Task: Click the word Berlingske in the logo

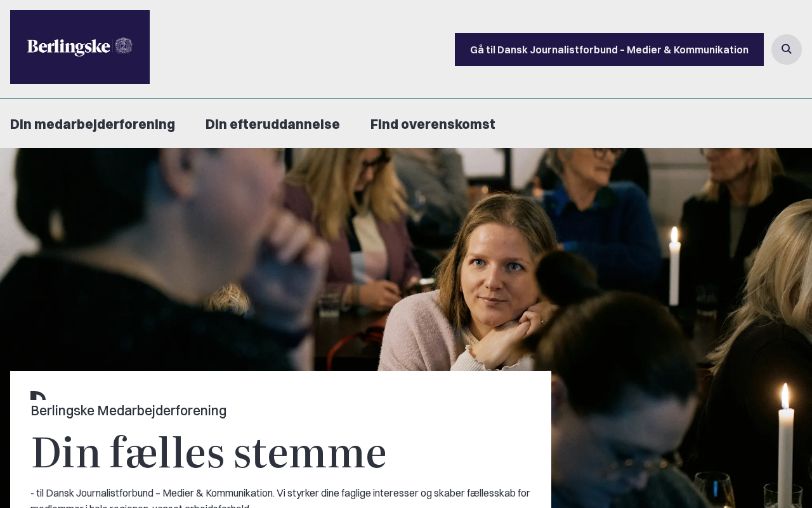Action: pos(69,47)
